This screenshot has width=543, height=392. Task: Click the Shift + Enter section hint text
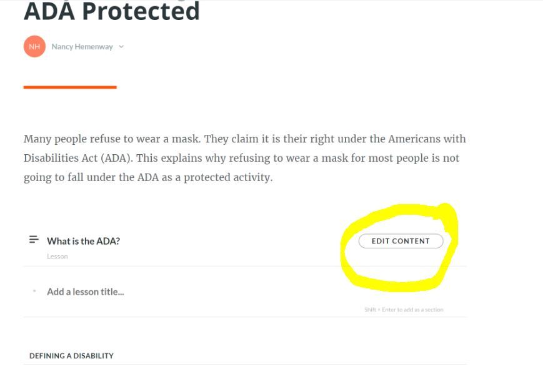(x=404, y=310)
